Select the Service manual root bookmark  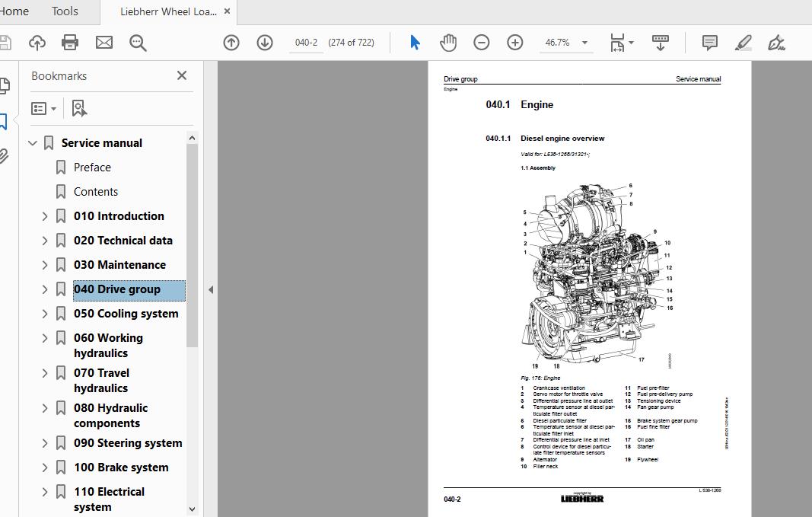(101, 143)
